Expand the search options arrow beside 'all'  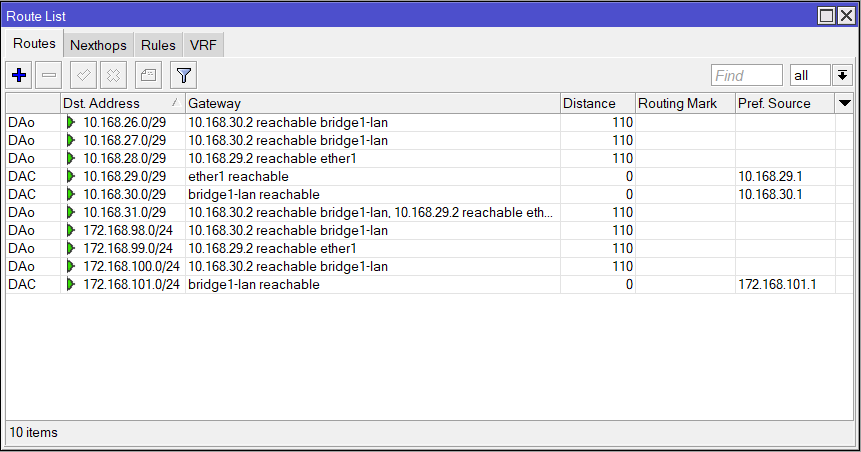tap(842, 75)
